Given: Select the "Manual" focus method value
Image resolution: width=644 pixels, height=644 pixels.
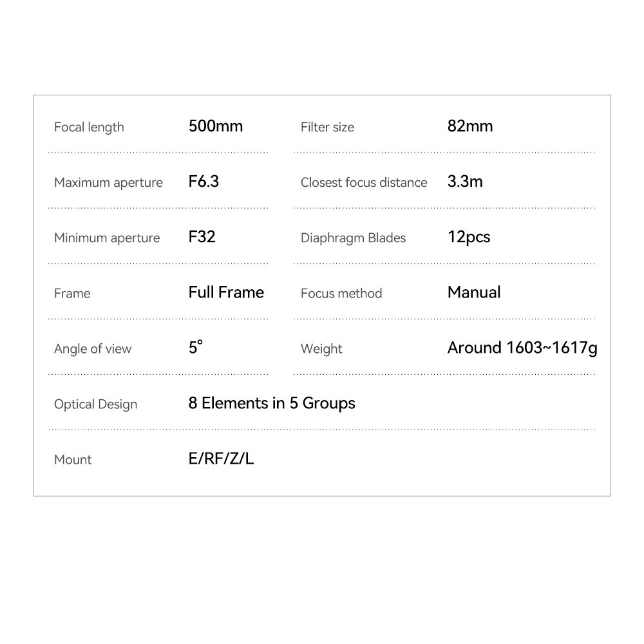Looking at the screenshot, I should click(474, 292).
